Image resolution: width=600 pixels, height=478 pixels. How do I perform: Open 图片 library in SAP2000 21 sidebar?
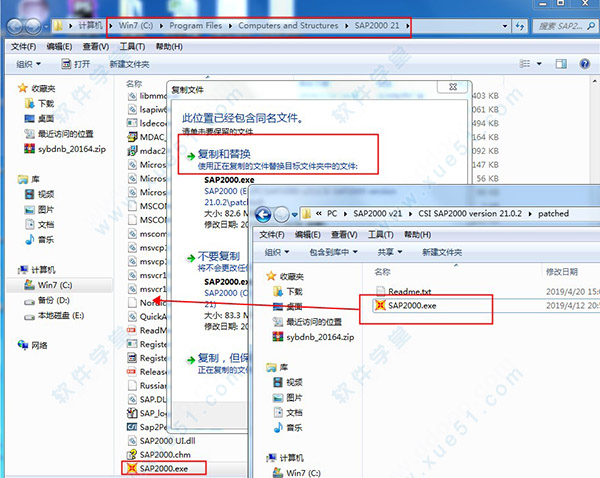39,209
